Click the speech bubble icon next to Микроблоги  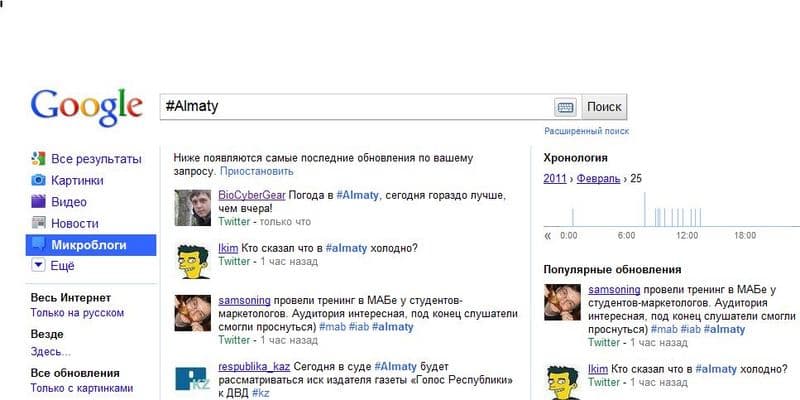(38, 244)
